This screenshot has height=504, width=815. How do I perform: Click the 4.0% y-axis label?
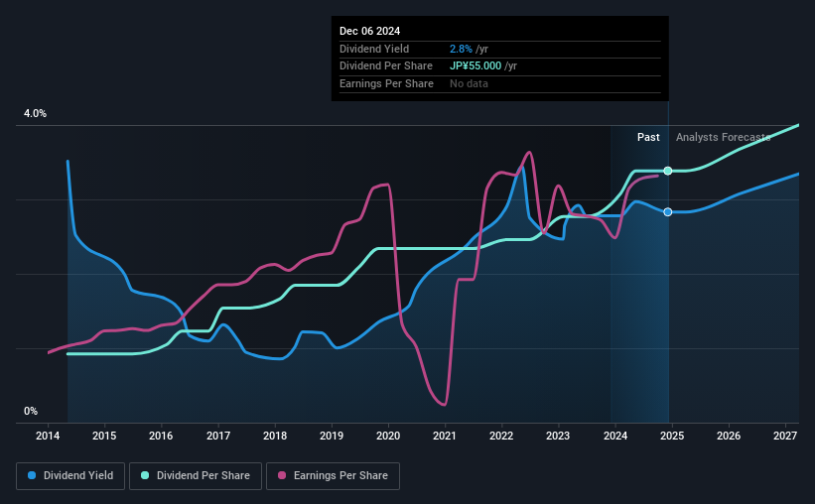(35, 113)
